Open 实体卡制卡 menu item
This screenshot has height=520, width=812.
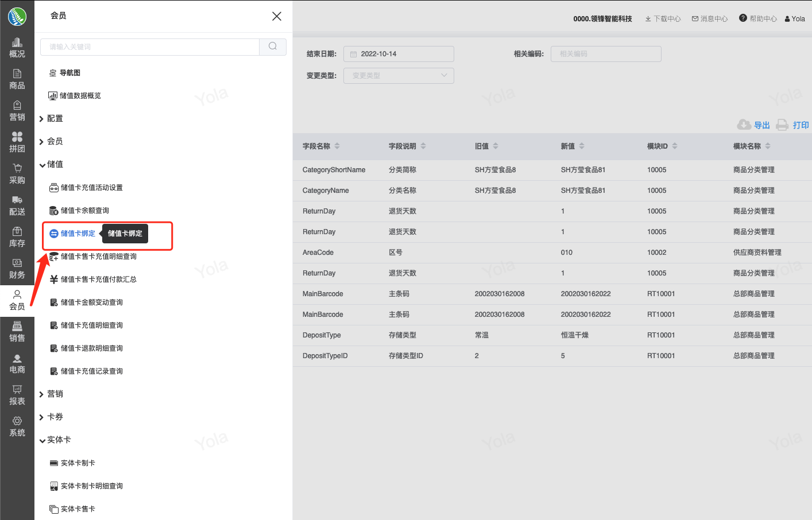[x=72, y=463]
